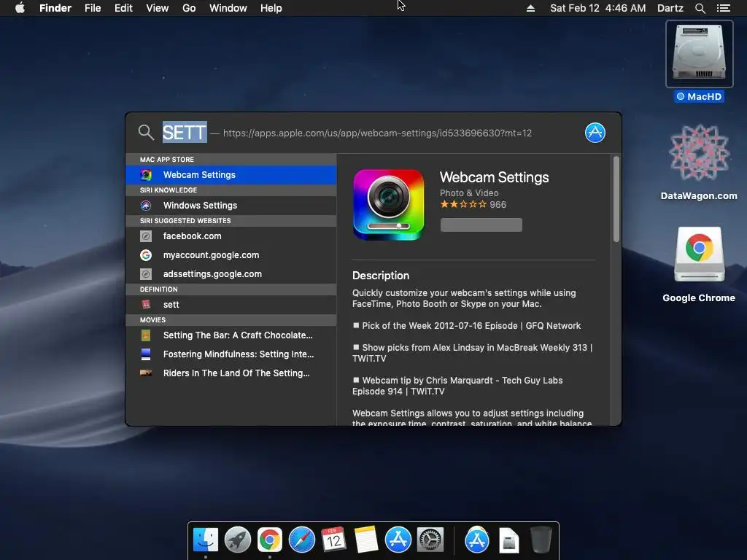Open the Apple menu

tap(20, 8)
